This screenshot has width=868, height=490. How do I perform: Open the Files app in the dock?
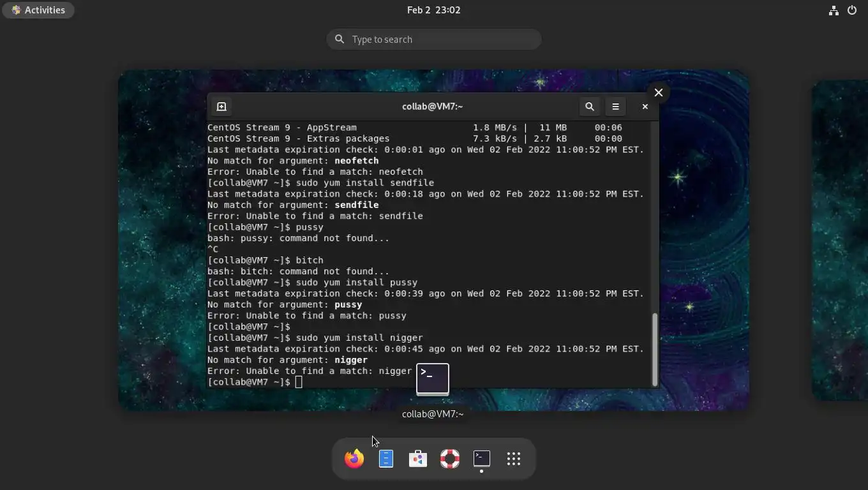click(386, 459)
